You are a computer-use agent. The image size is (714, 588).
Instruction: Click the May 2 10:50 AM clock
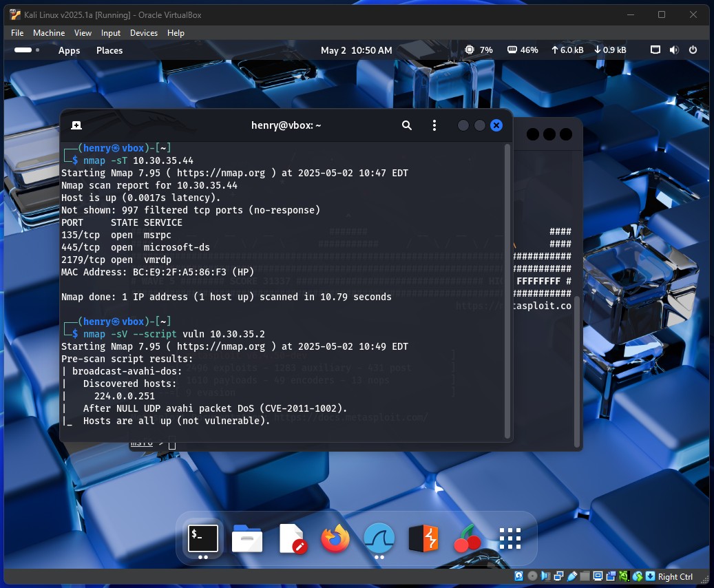click(357, 50)
